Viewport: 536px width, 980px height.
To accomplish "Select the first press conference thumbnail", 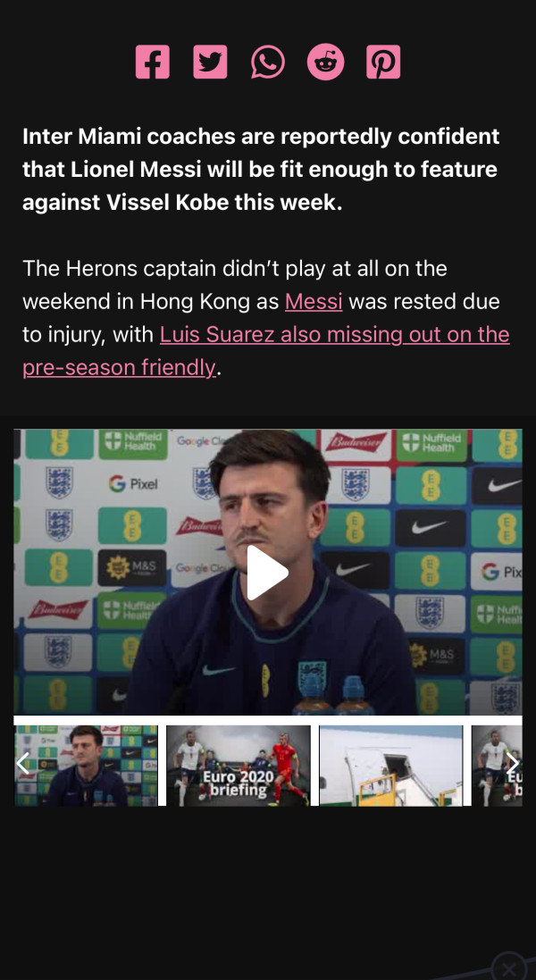I will tap(87, 766).
